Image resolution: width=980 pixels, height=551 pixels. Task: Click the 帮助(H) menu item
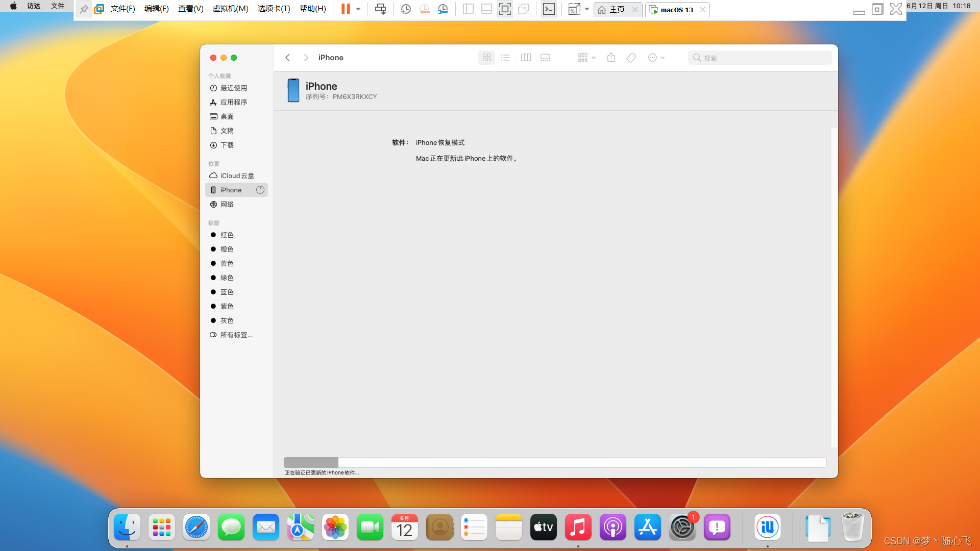[x=312, y=8]
